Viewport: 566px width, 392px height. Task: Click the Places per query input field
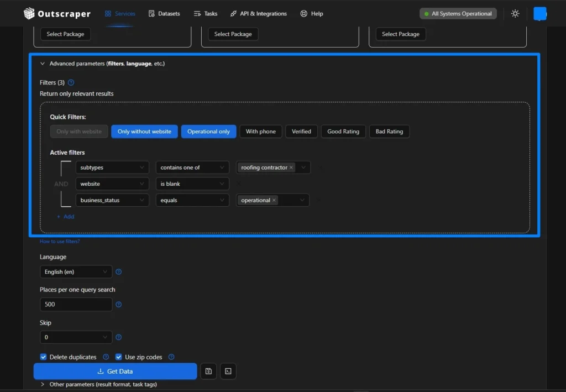click(x=76, y=305)
